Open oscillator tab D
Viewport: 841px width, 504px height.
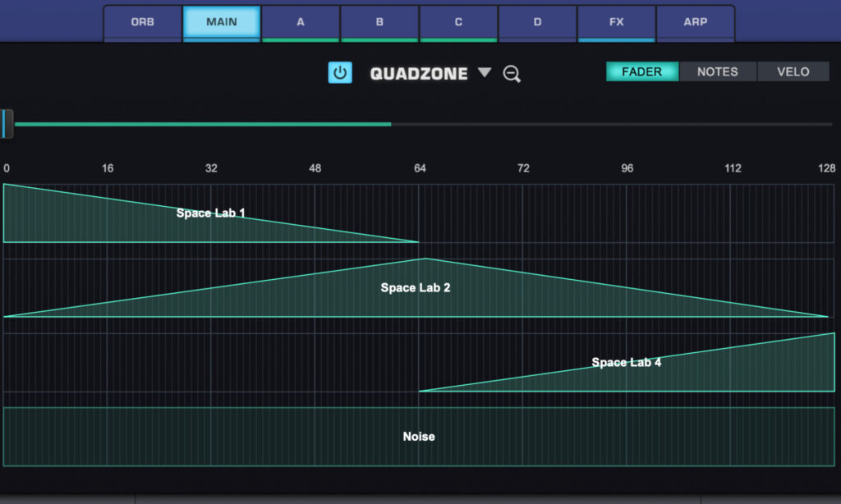537,22
